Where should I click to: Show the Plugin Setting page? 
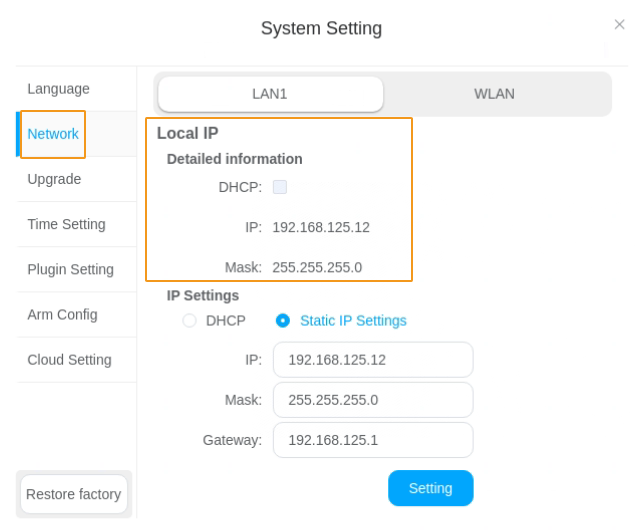pyautogui.click(x=70, y=269)
